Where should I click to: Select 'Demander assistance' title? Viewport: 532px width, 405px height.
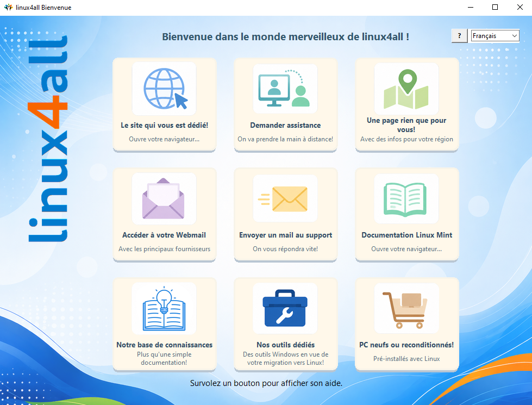[x=285, y=125]
